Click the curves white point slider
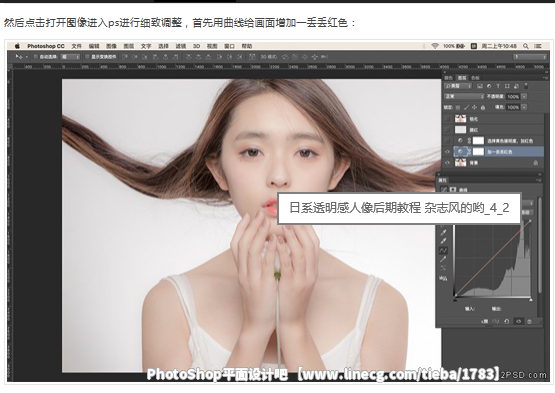This screenshot has height=393, width=555. click(531, 300)
